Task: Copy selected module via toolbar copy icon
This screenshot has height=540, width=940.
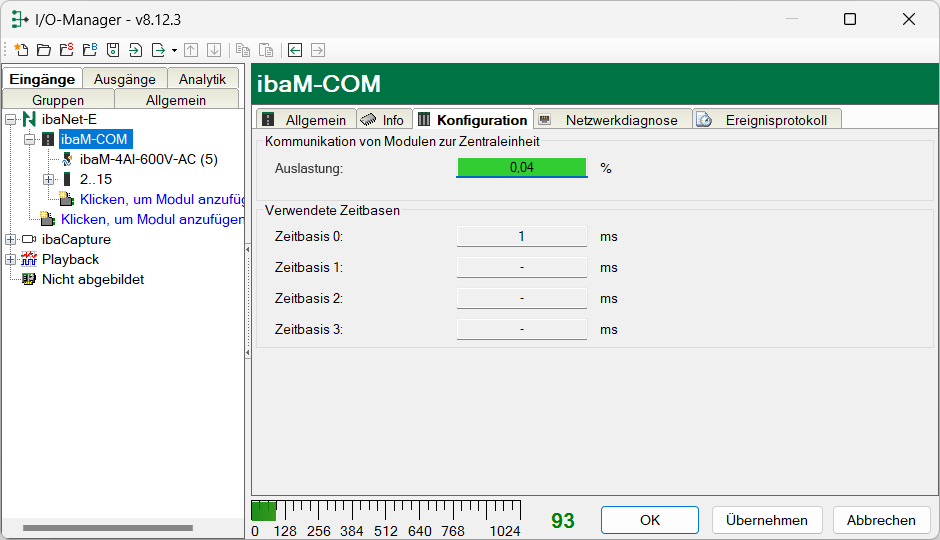Action: 243,50
